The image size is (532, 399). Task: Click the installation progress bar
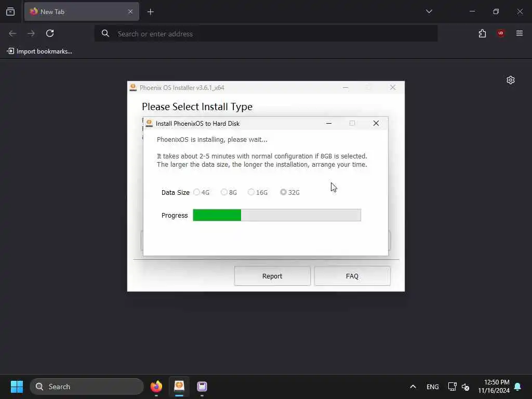pyautogui.click(x=277, y=215)
